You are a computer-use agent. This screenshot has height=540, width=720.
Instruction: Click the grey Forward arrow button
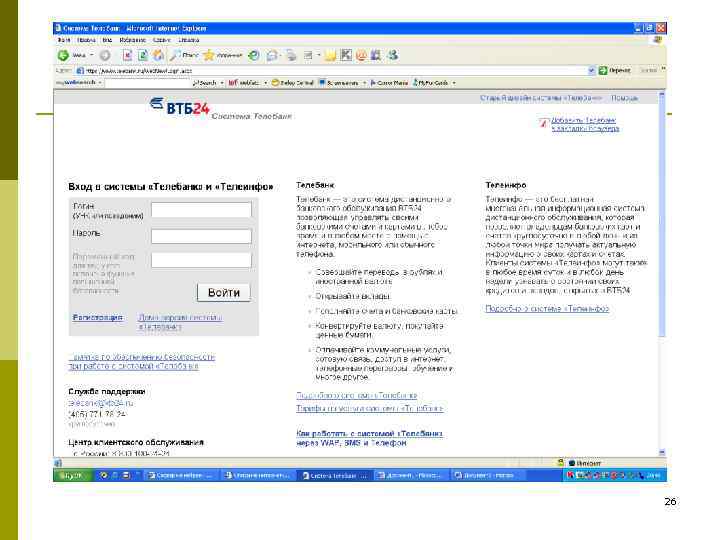[x=105, y=56]
